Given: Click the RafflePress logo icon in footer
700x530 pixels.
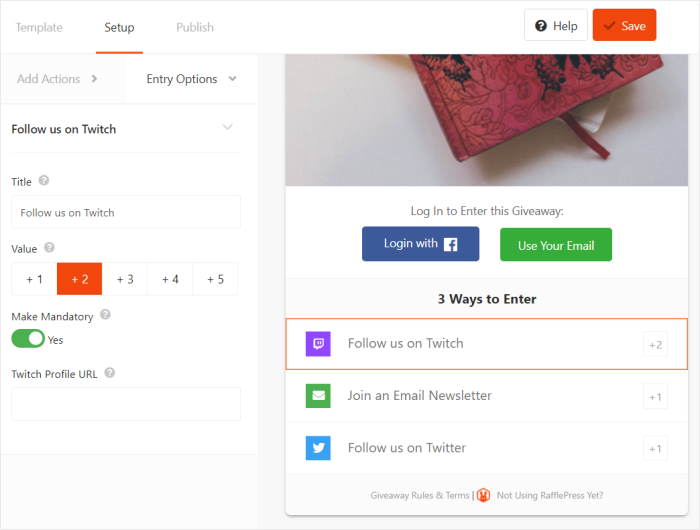Looking at the screenshot, I should pos(483,495).
